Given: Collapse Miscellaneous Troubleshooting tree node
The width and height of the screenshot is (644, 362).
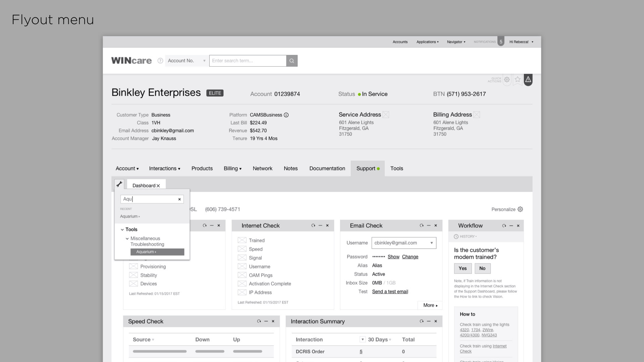Looking at the screenshot, I should click(127, 239).
